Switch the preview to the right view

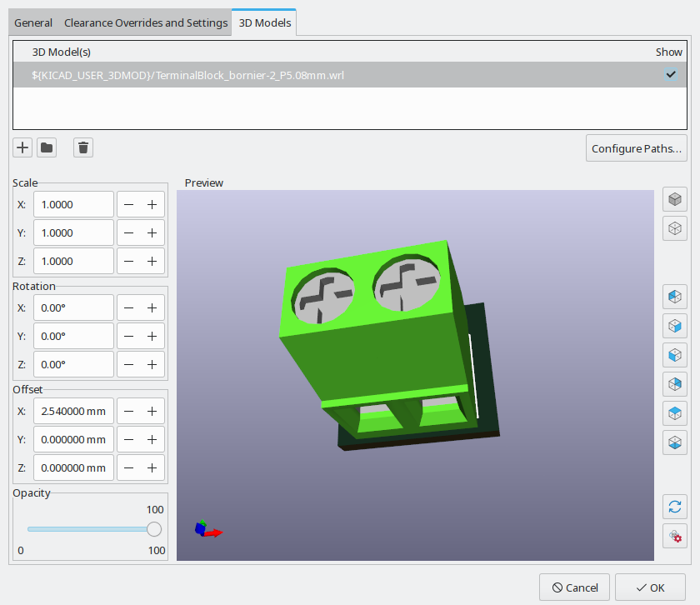coord(674,326)
